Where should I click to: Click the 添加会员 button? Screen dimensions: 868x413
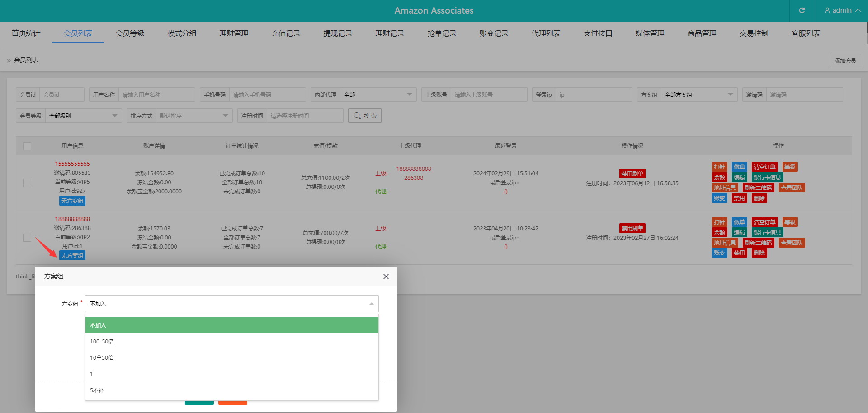coord(845,61)
